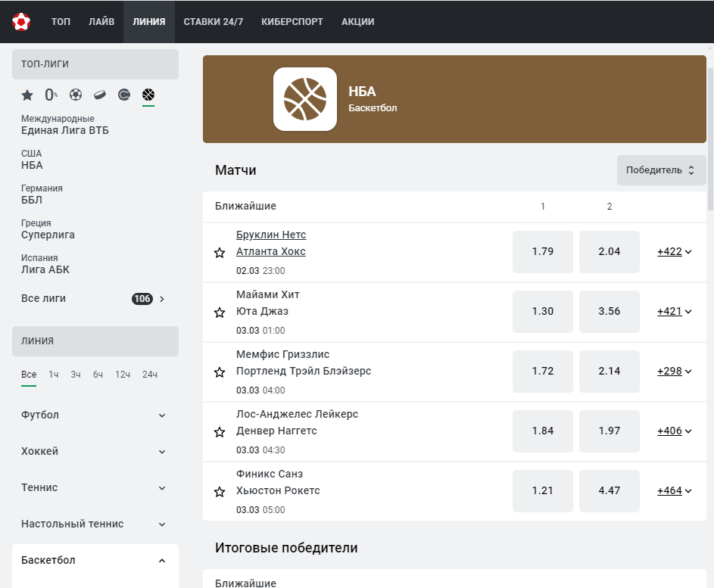Bet on Финикс Санз at 1.21

tap(543, 490)
